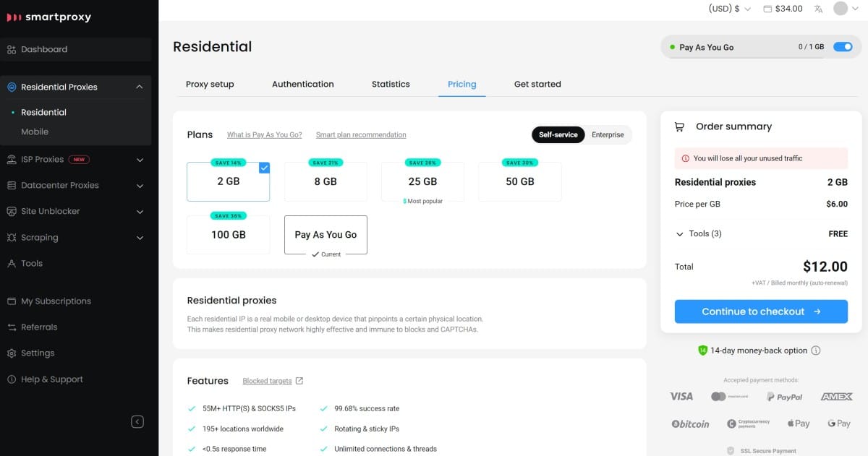Click the language translate icon

pyautogui.click(x=818, y=9)
